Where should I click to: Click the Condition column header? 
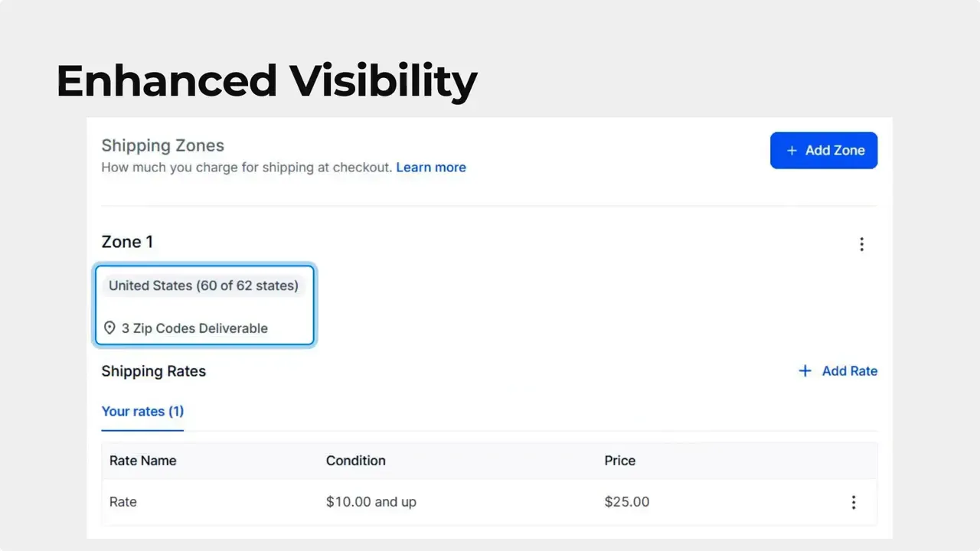[356, 461]
